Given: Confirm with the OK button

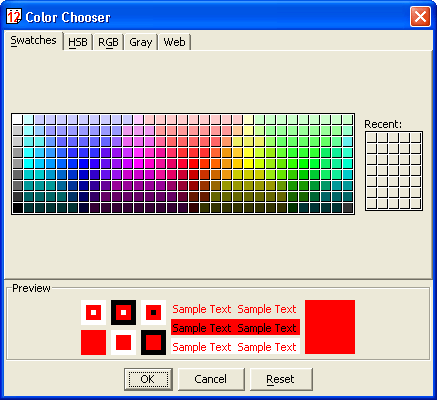Looking at the screenshot, I should pos(148,379).
